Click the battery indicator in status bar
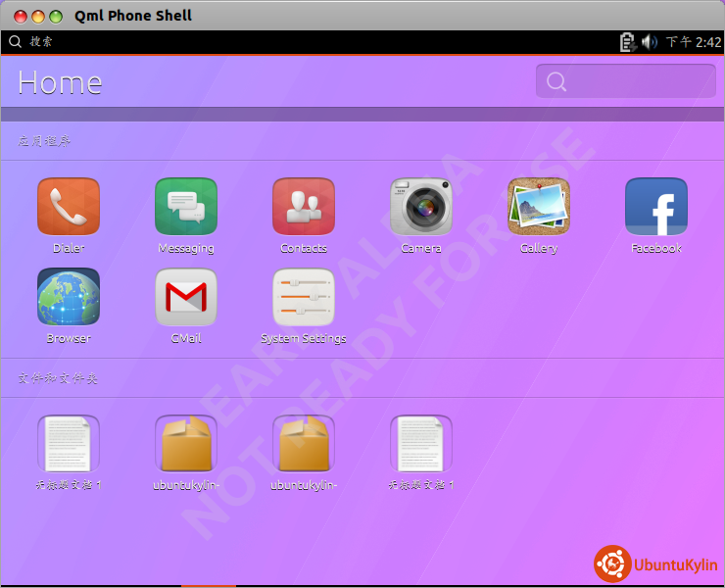725x588 pixels. (x=628, y=42)
